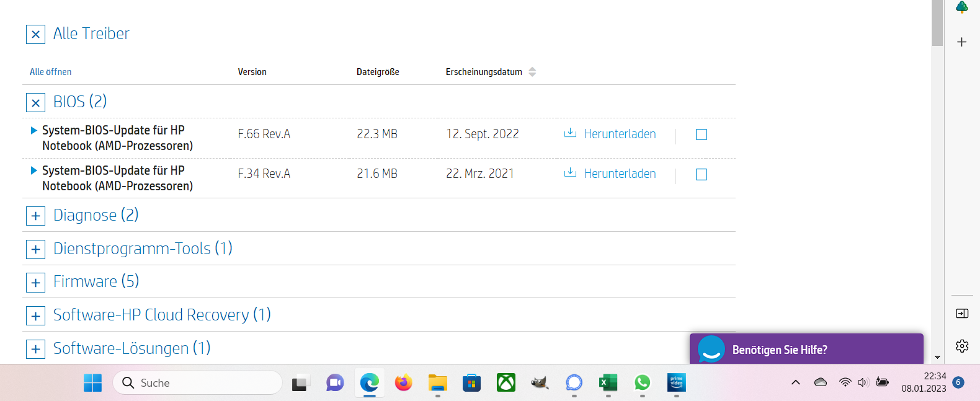Open the Benötigen Sie Hilfe chat

coord(806,349)
